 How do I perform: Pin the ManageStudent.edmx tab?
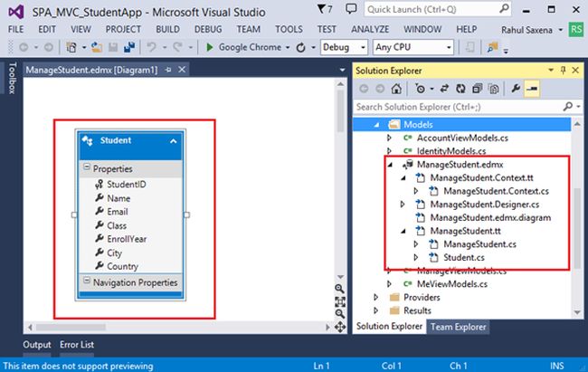168,70
